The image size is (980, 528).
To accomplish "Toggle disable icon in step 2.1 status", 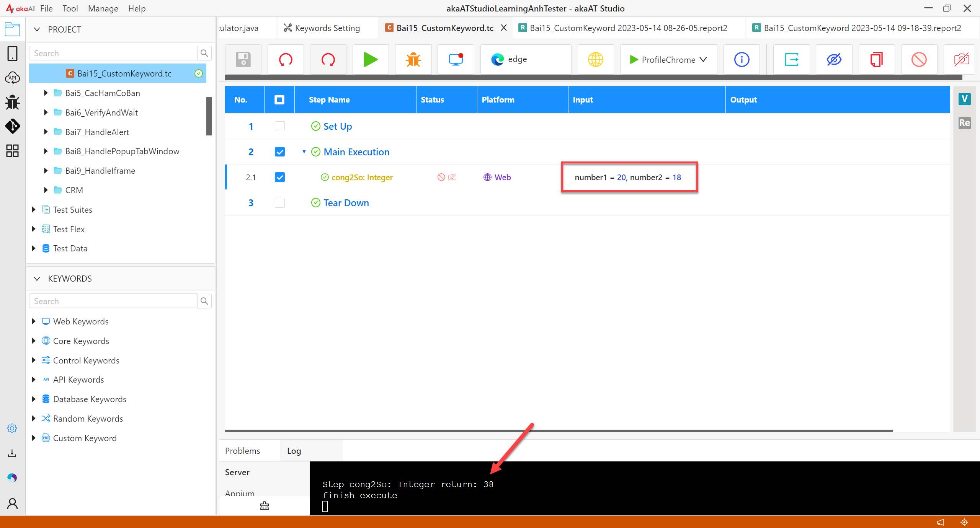I will click(x=441, y=177).
